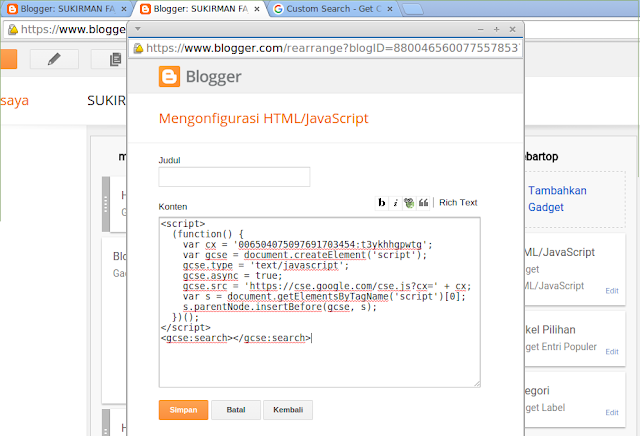This screenshot has width=640, height=436.
Task: Switch to the second Blogger SUKIRMAN tab
Action: tap(200, 9)
